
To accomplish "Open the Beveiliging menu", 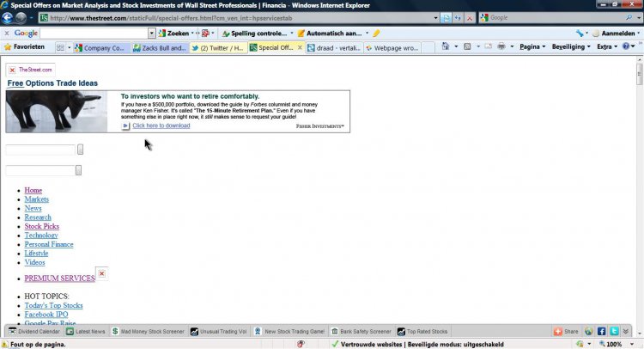I will pos(571,47).
